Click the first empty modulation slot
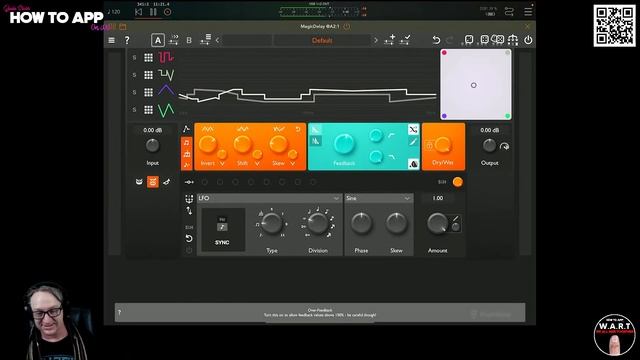This screenshot has height=360, width=640. pos(204,182)
